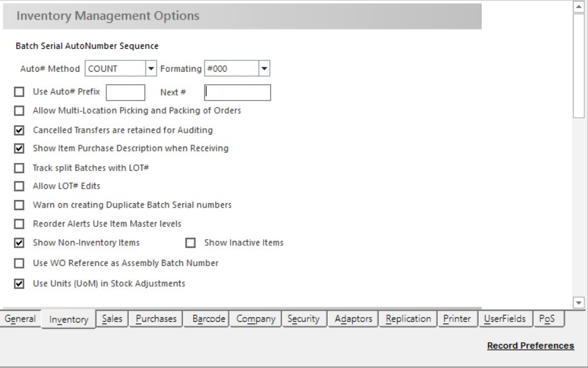Click the Next # input field
Screen dimensions: 588x368
[237, 92]
